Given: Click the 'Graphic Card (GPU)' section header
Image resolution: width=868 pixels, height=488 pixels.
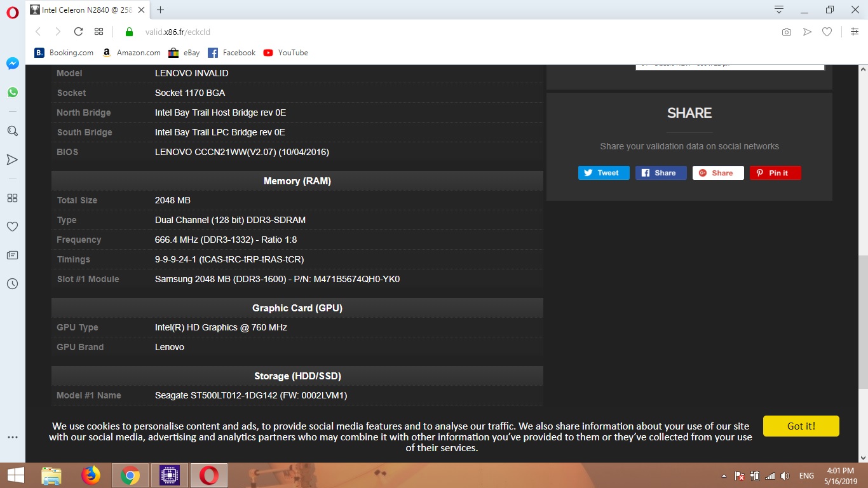Looking at the screenshot, I should click(x=297, y=308).
